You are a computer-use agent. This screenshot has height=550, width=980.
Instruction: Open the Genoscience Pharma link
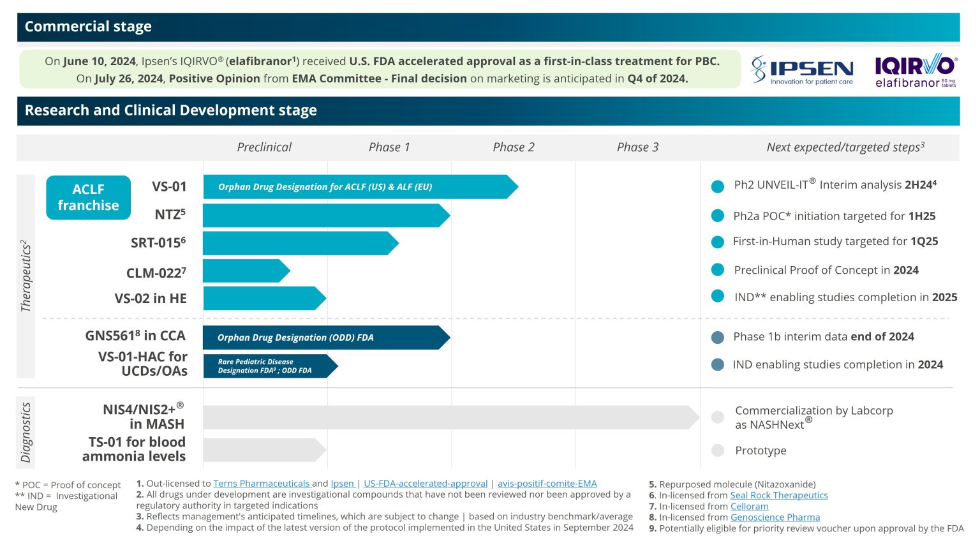(775, 517)
